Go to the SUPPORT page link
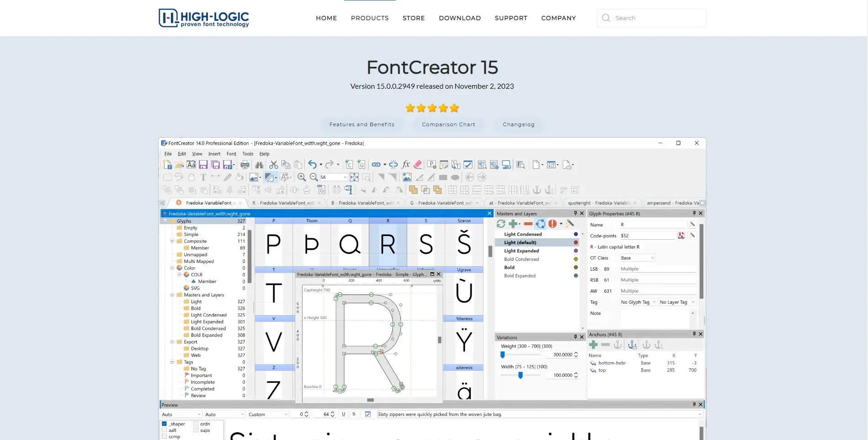The height and width of the screenshot is (440, 868). pos(511,18)
